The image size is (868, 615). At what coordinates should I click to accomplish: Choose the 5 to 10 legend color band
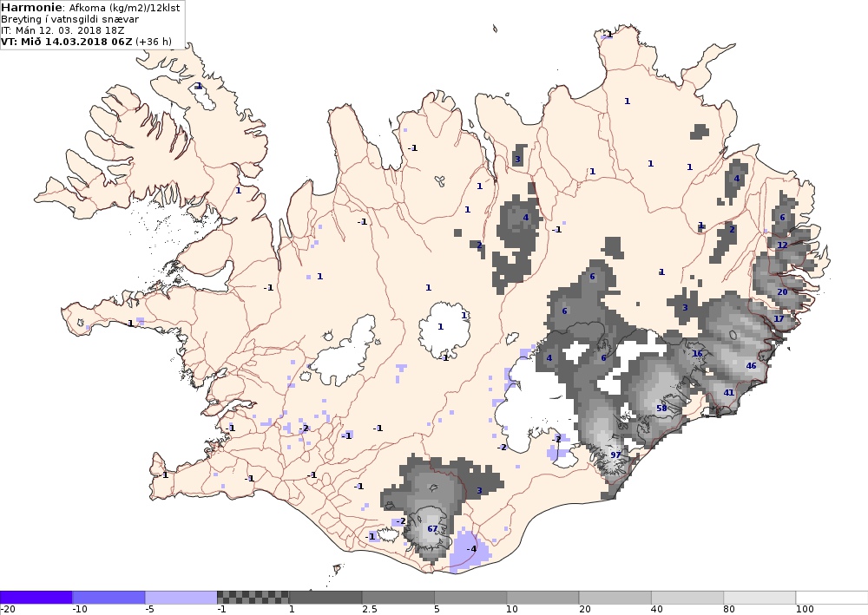coord(470,598)
